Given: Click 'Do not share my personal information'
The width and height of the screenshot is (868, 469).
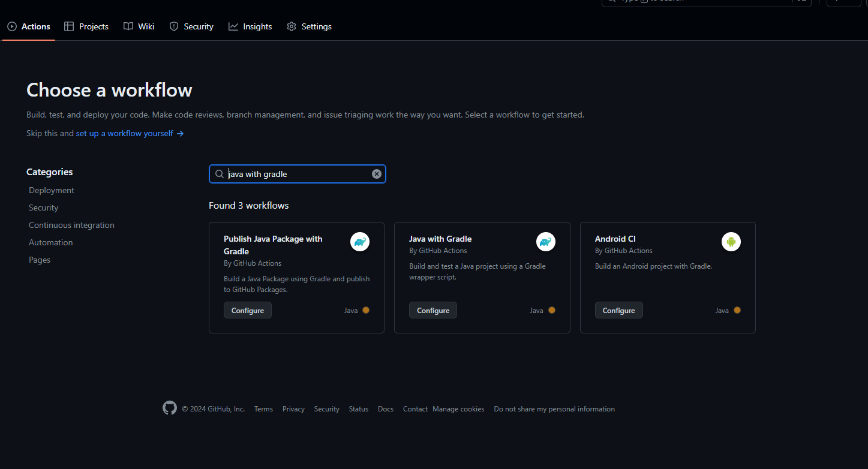Looking at the screenshot, I should pyautogui.click(x=554, y=409).
